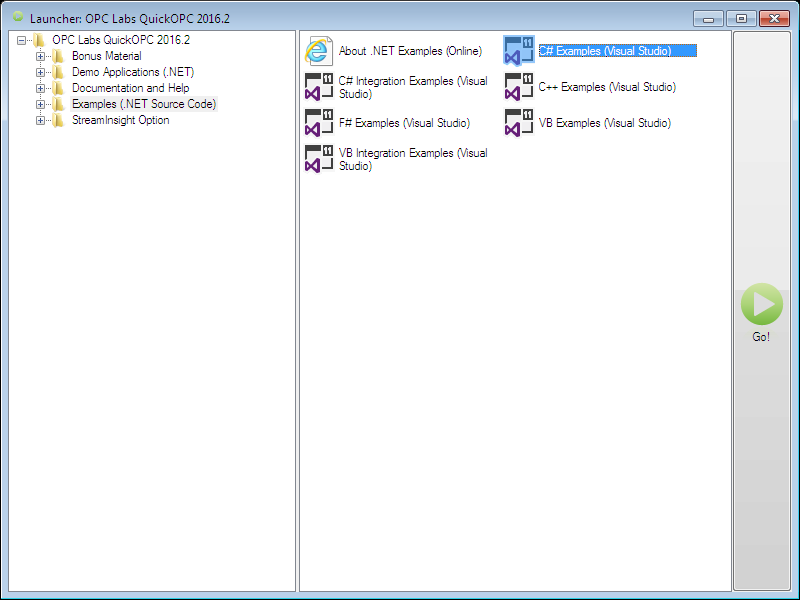Screen dimensions: 800x600
Task: Expand the StreamInsight Option tree node
Action: coord(41,120)
